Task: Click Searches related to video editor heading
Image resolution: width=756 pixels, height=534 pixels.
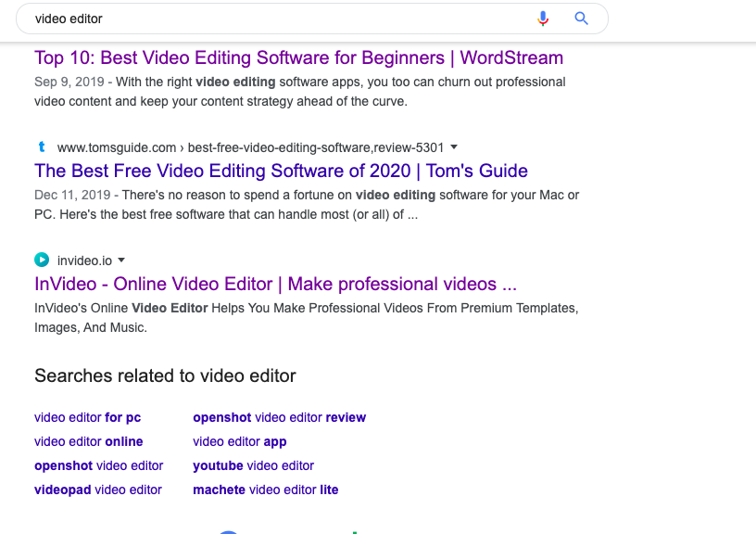Action: pyautogui.click(x=165, y=375)
